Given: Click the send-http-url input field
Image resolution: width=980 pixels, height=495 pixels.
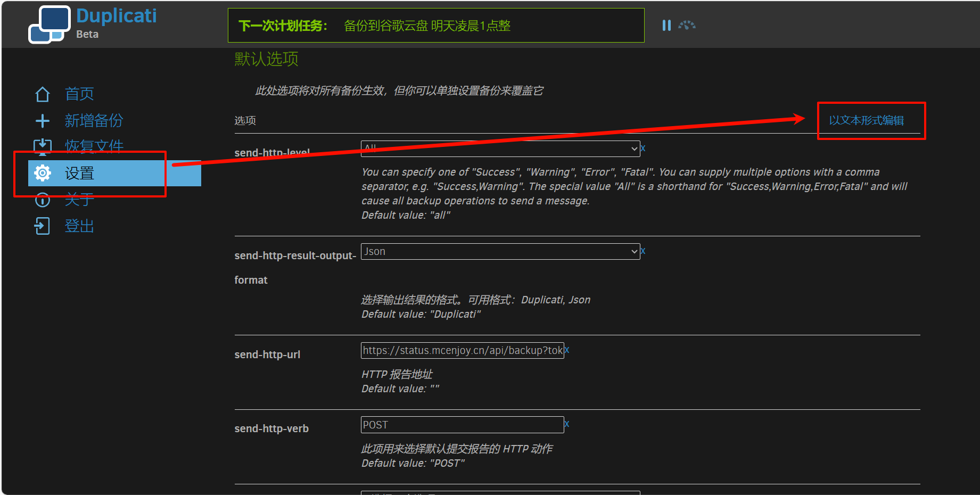Looking at the screenshot, I should (462, 350).
